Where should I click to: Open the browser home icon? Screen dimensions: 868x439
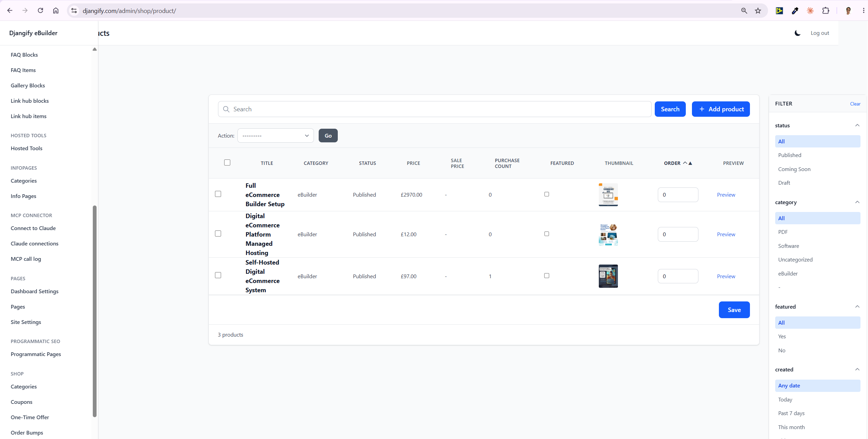pyautogui.click(x=56, y=11)
